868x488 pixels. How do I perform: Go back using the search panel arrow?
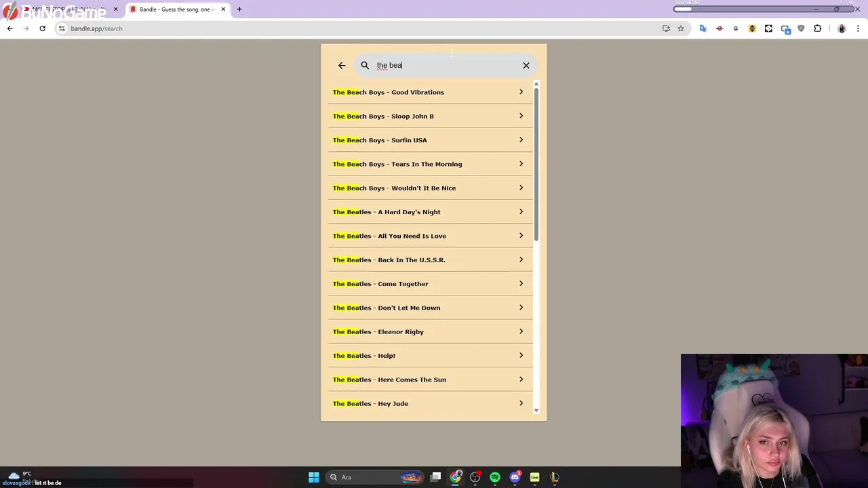tap(342, 65)
